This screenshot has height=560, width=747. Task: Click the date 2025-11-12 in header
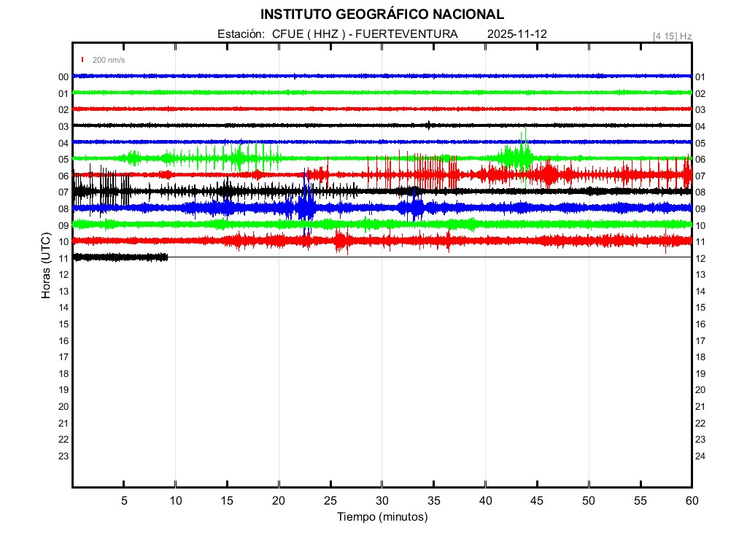(x=516, y=34)
